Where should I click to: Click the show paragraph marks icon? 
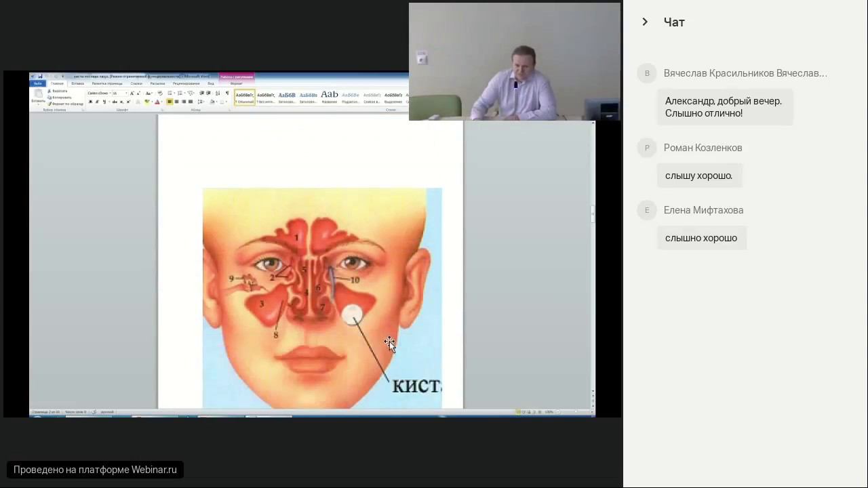[x=226, y=93]
